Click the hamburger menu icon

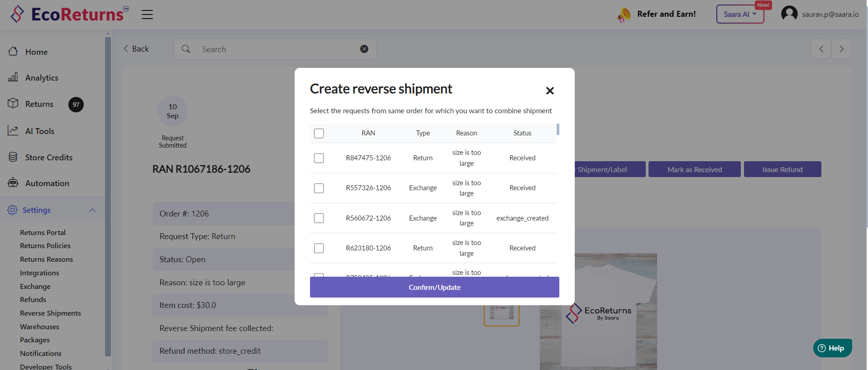pyautogui.click(x=147, y=14)
